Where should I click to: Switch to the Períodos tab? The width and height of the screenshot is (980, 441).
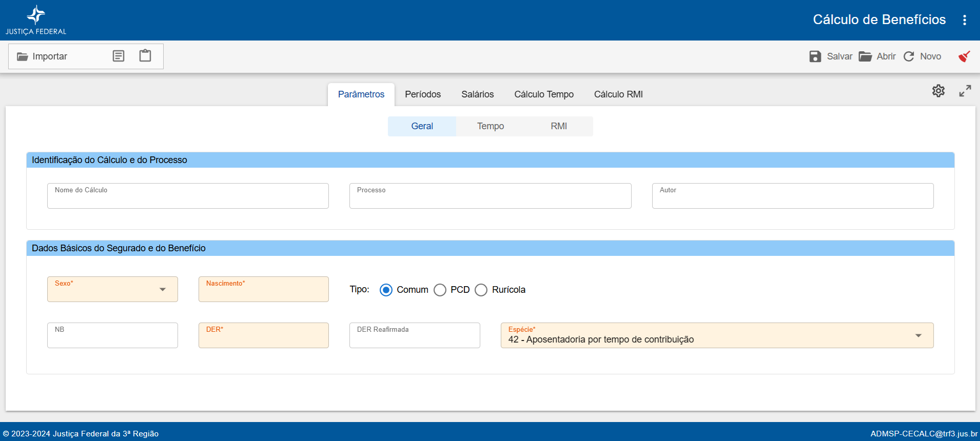coord(423,94)
